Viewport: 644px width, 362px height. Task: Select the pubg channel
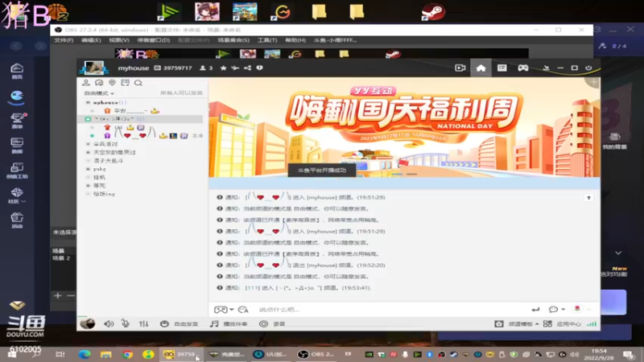tap(99, 169)
